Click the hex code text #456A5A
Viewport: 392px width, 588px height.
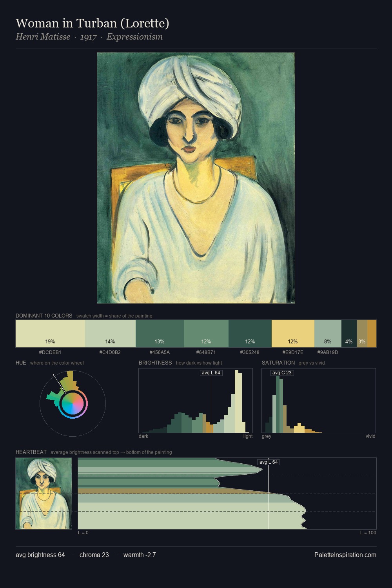[x=160, y=352]
